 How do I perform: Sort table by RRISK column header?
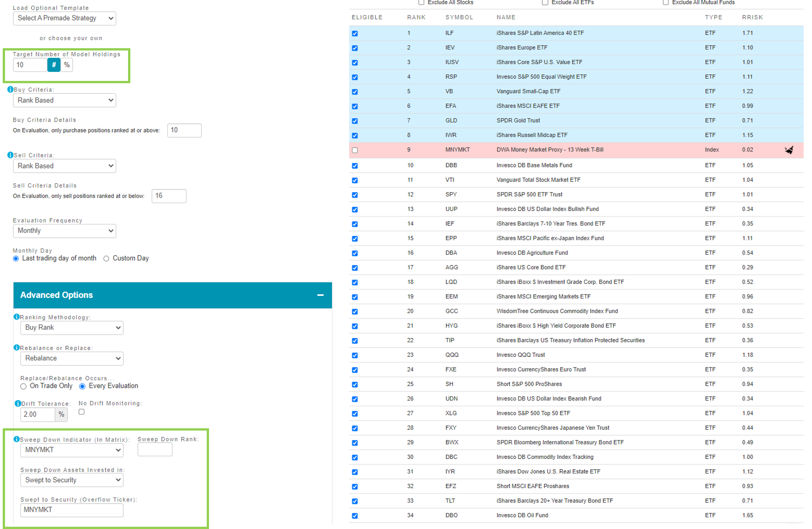tap(752, 18)
